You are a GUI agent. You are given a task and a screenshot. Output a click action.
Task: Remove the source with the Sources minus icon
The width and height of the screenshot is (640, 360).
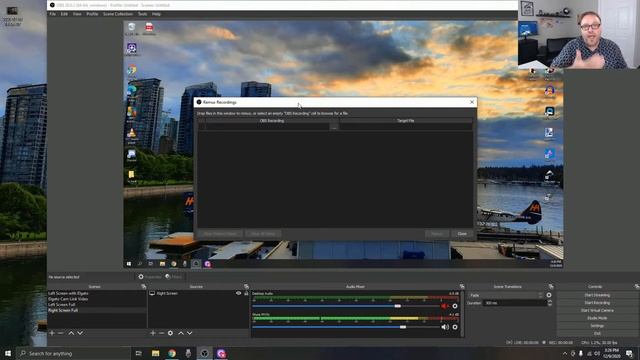[162, 333]
